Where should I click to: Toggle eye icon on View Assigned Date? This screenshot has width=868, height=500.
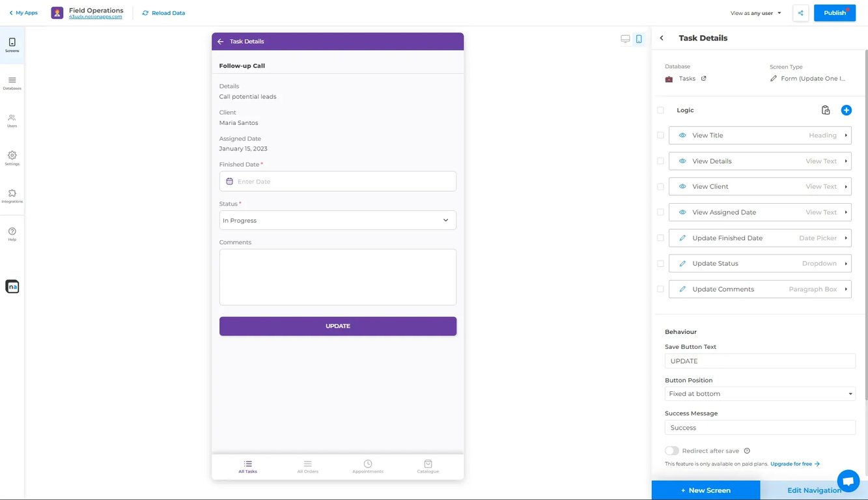pos(682,212)
